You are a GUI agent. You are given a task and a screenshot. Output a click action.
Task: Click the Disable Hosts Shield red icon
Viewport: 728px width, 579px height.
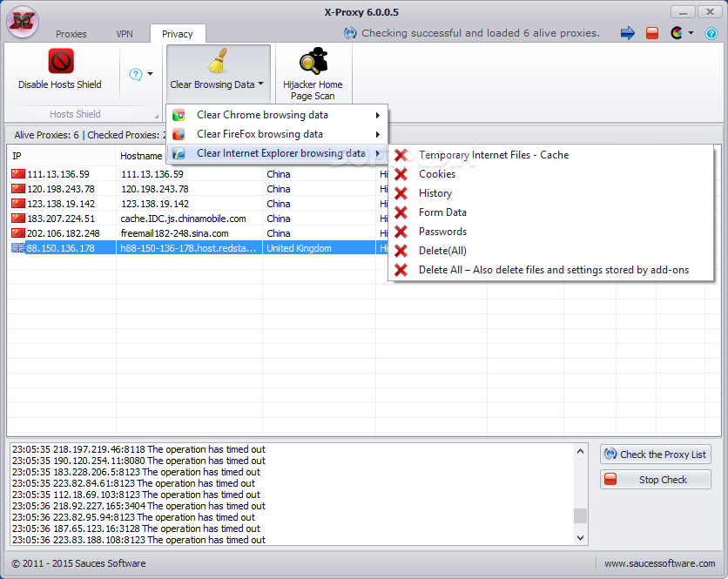pyautogui.click(x=61, y=61)
